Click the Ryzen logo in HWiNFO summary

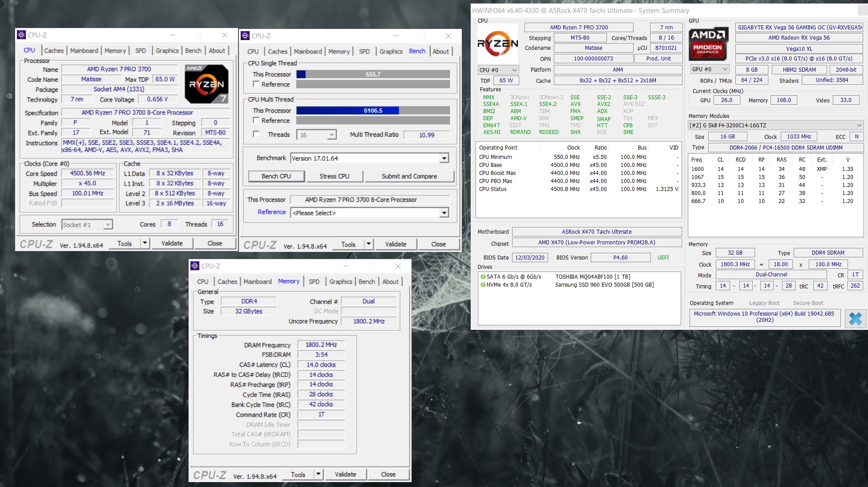tap(497, 43)
